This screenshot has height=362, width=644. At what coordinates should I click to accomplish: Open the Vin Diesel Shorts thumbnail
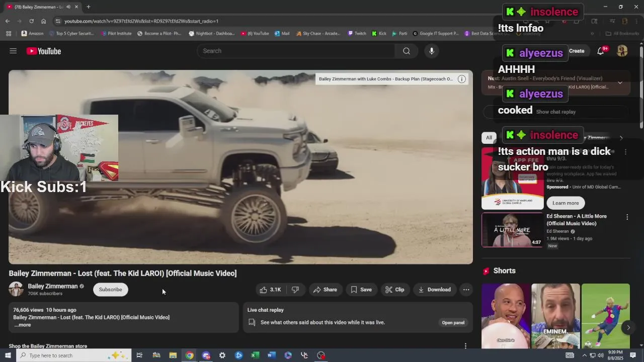pos(506,316)
